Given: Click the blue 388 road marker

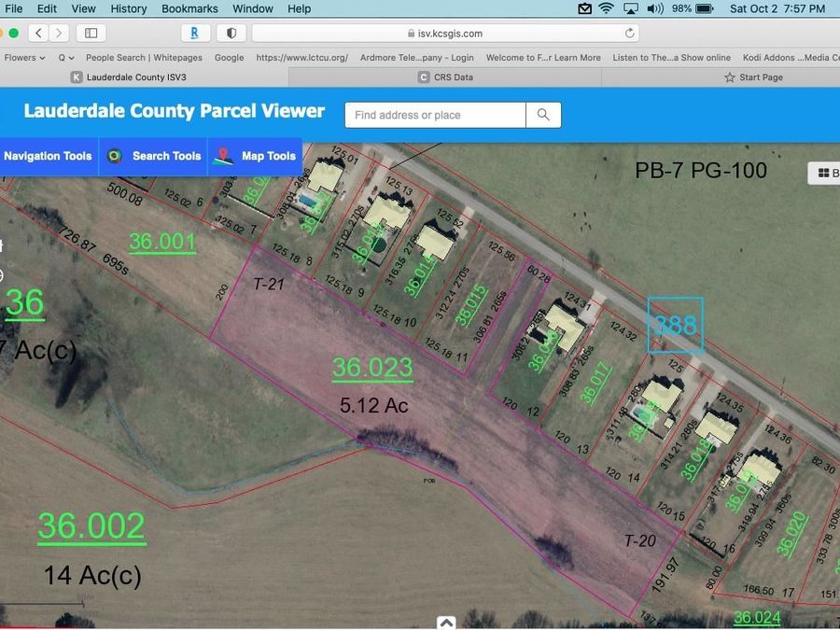Looking at the screenshot, I should (x=676, y=325).
